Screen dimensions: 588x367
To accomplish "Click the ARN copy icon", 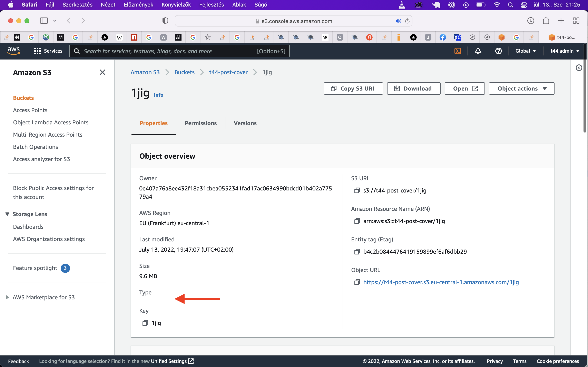I will [357, 221].
